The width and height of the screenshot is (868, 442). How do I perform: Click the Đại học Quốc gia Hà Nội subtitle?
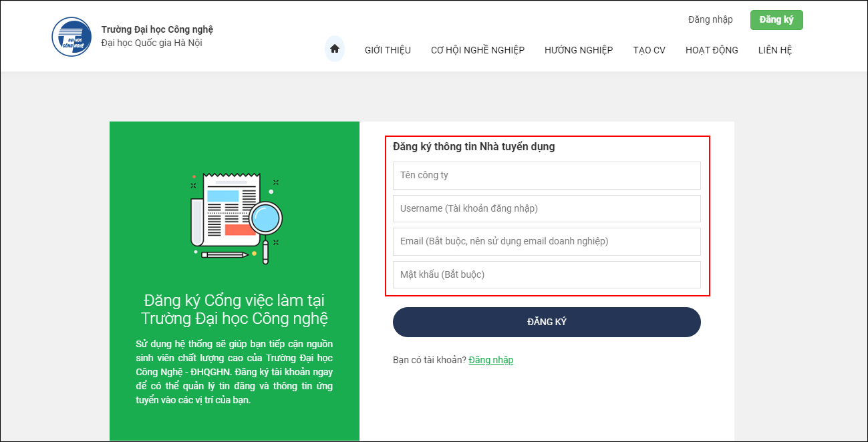point(151,43)
